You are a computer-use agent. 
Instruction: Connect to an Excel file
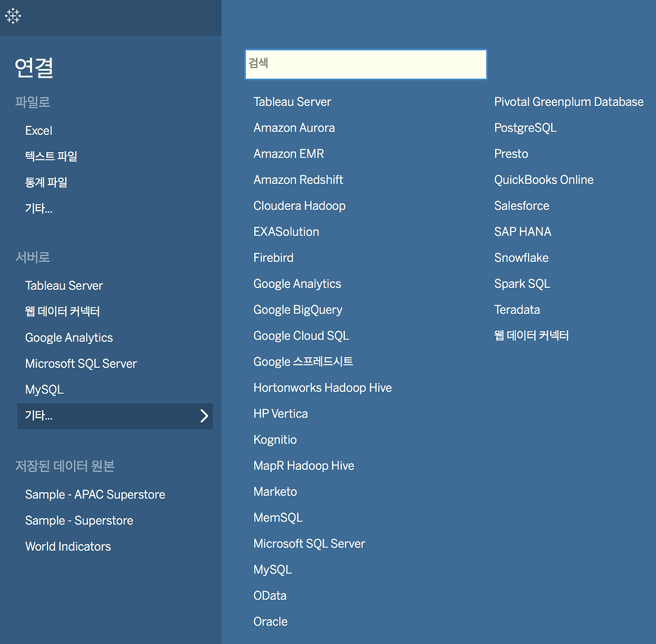click(x=38, y=131)
